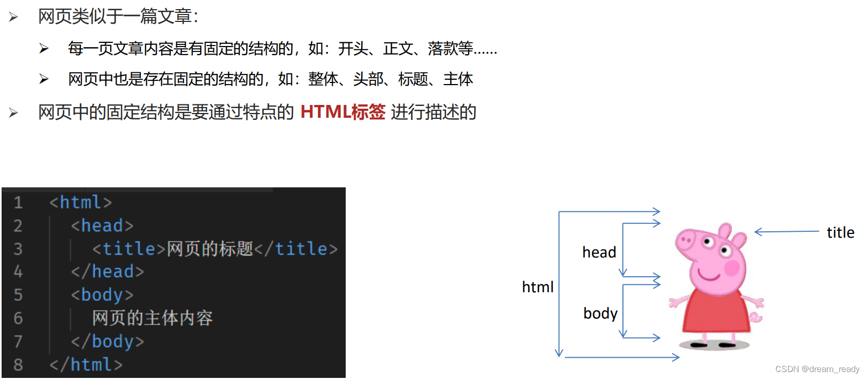
Task: Click the 'head' label in the diagram
Action: (599, 252)
